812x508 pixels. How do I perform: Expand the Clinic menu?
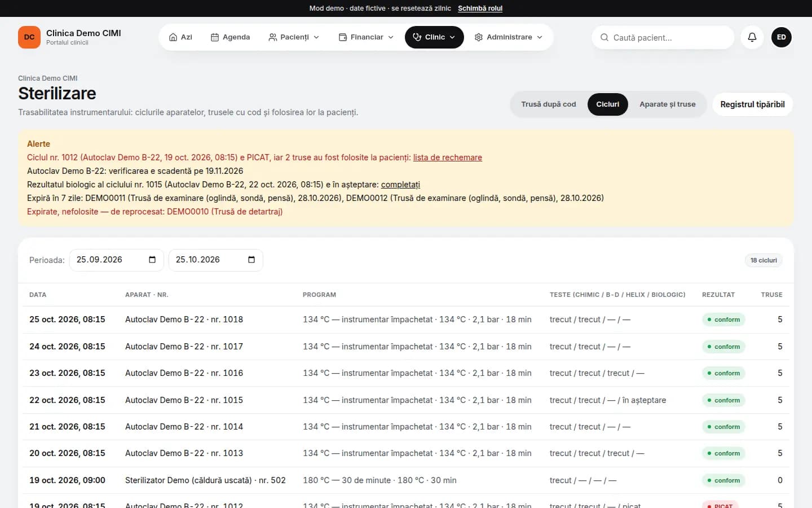434,37
